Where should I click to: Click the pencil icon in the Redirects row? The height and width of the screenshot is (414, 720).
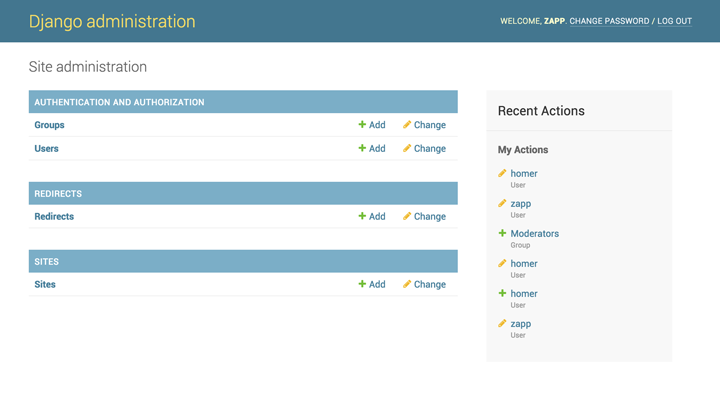407,216
